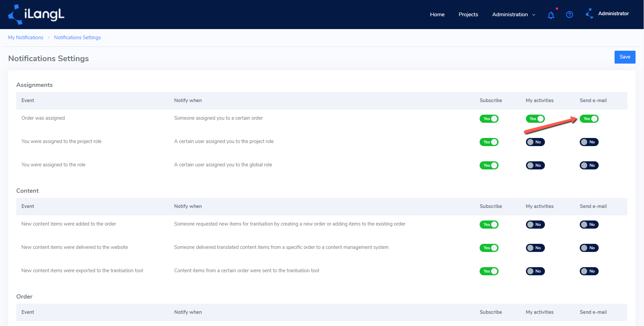Click the Content section heading
This screenshot has width=644, height=326.
pos(27,191)
